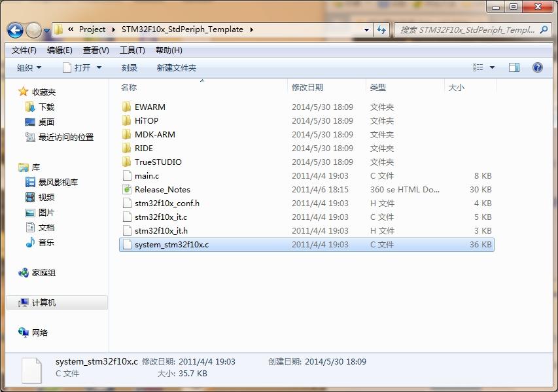Open the 文件(F) menu
The image size is (558, 392).
click(x=24, y=50)
